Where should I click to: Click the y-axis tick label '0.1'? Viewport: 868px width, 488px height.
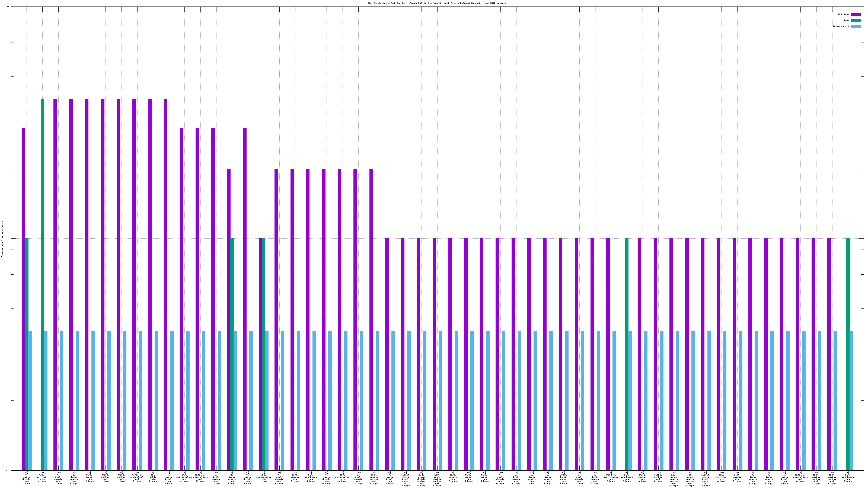pos(7,470)
